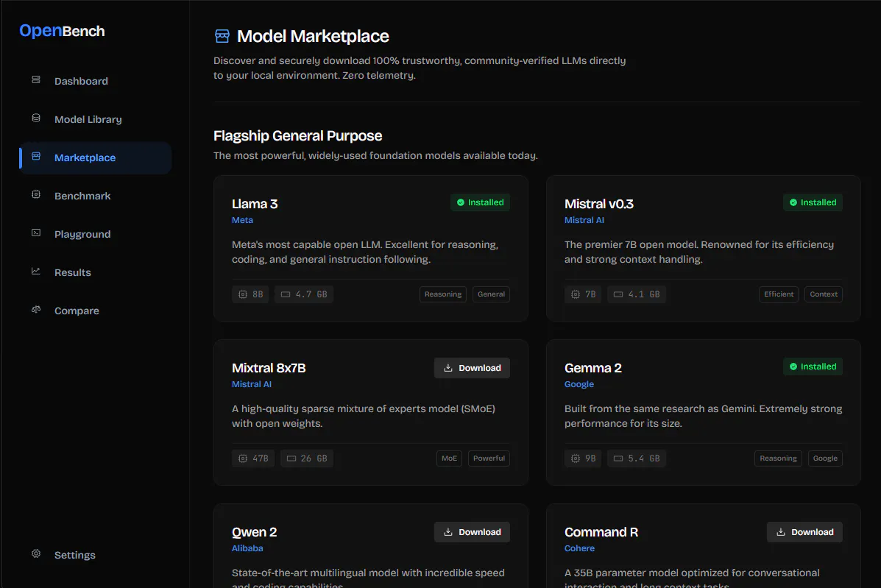
Task: Click the Llama 3 8B parameter chip
Action: (x=250, y=294)
